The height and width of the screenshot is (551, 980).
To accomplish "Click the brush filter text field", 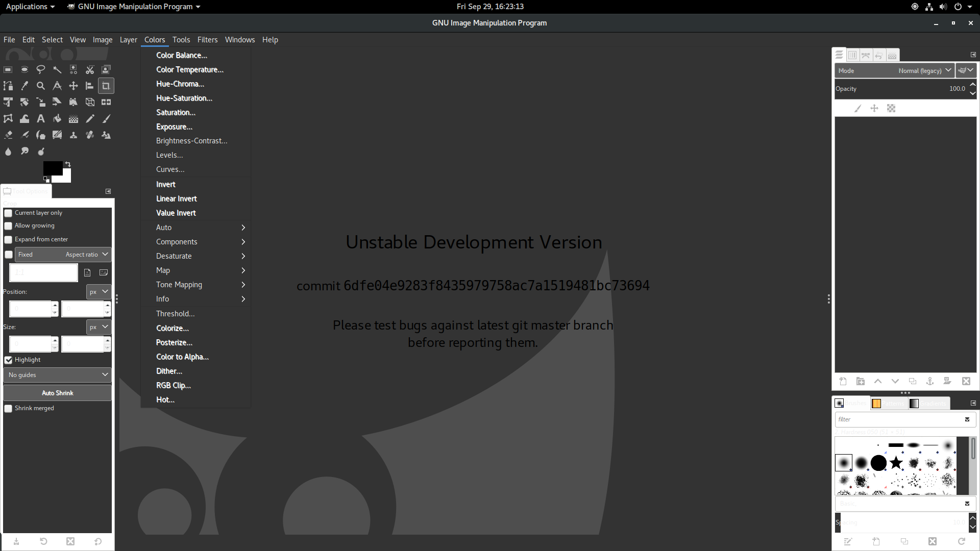I will [x=898, y=419].
